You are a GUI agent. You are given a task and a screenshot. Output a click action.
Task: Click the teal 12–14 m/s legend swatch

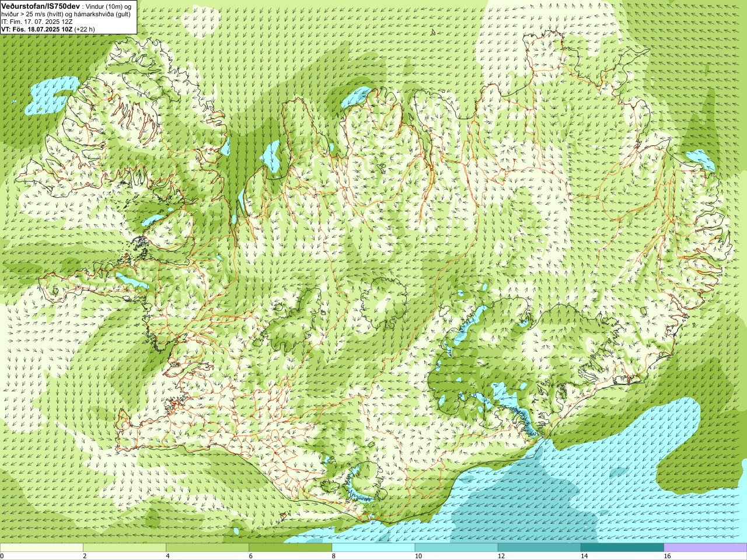pos(539,548)
